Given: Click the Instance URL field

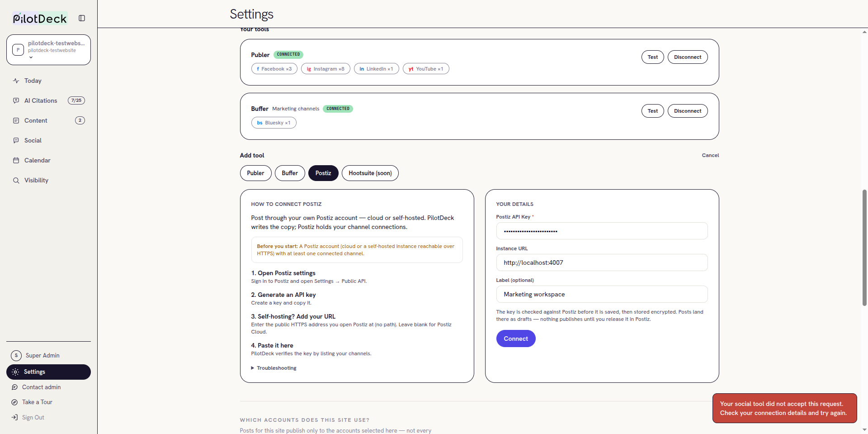Looking at the screenshot, I should click(602, 262).
